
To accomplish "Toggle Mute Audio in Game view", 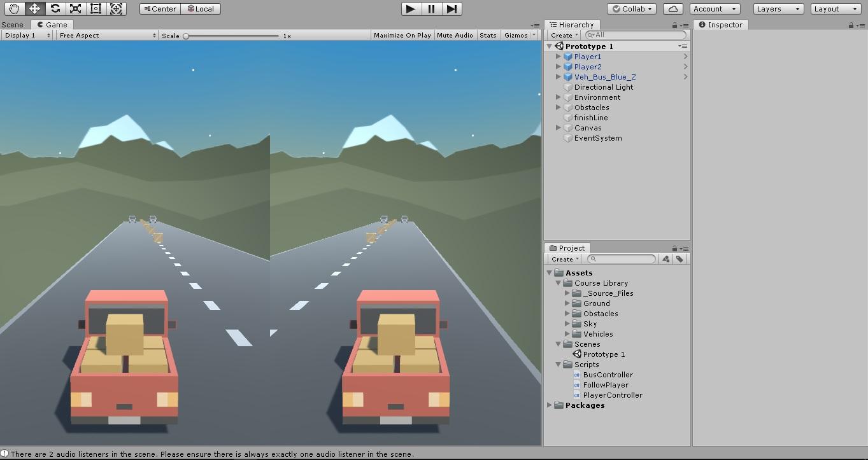I will tap(455, 36).
